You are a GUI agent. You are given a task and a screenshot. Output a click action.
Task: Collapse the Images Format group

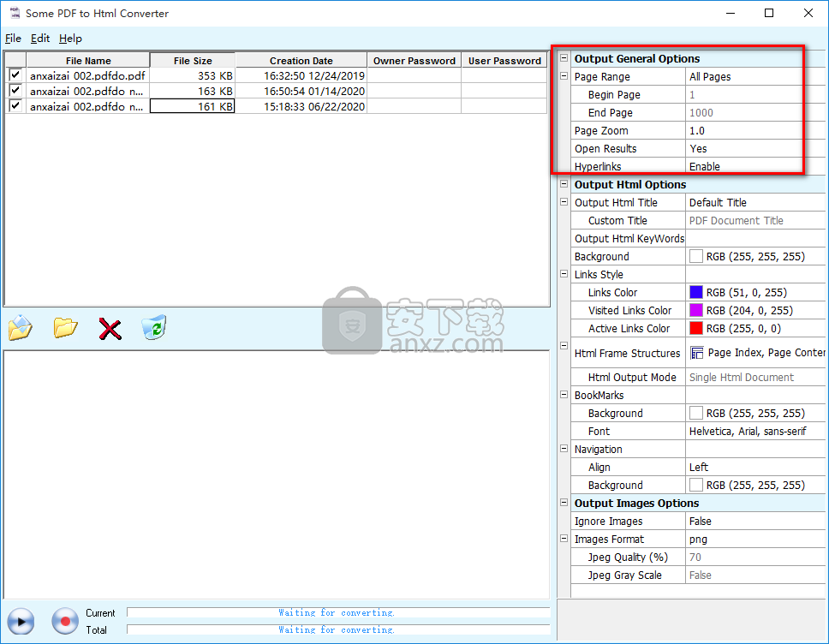click(x=564, y=539)
